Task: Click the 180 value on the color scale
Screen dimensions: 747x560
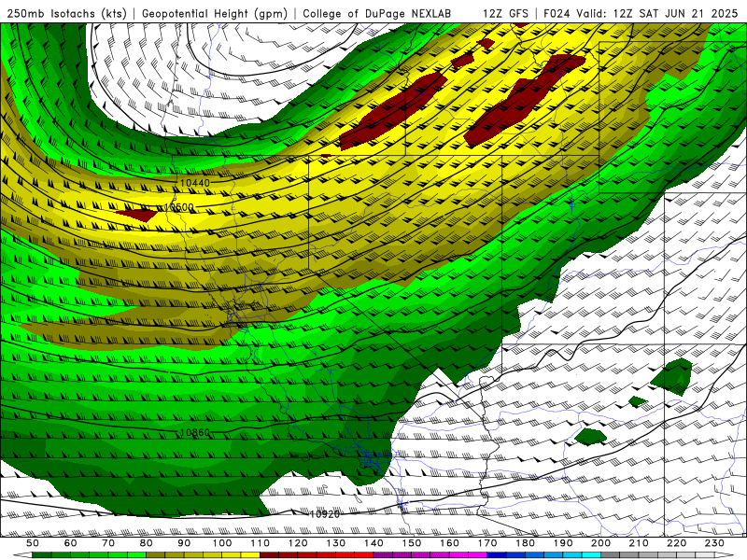Action: 526,543
